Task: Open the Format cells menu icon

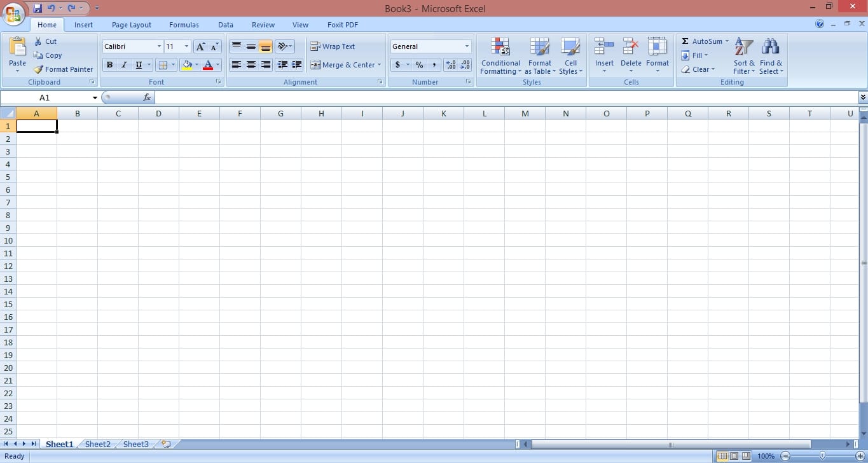Action: coord(657,46)
